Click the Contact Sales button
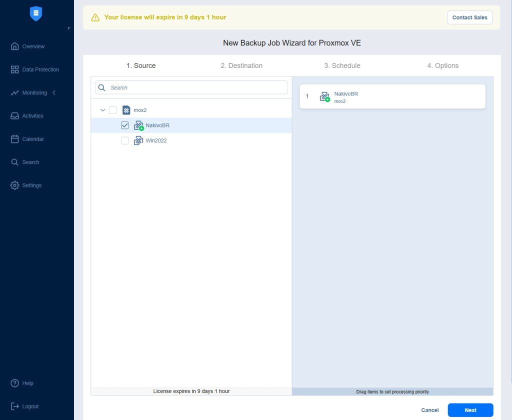Viewport: 512px width, 420px height. [469, 17]
